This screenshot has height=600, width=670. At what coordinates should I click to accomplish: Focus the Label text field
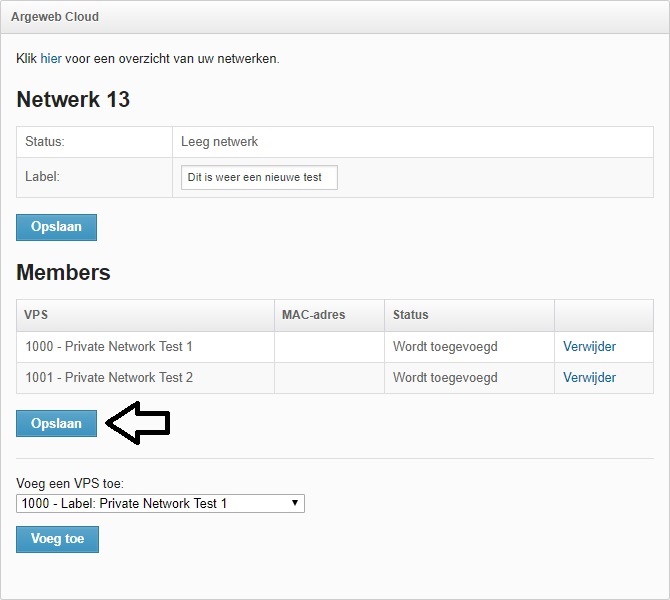pos(259,177)
